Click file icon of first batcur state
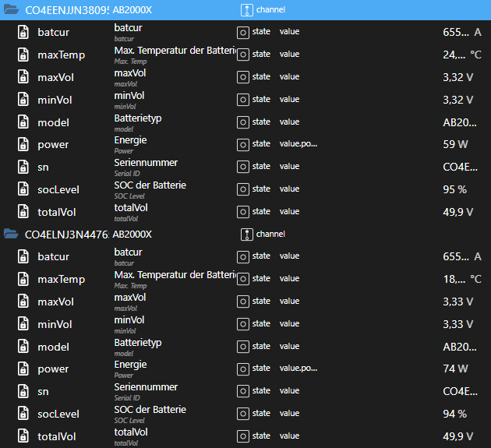The image size is (491, 448). point(23,32)
